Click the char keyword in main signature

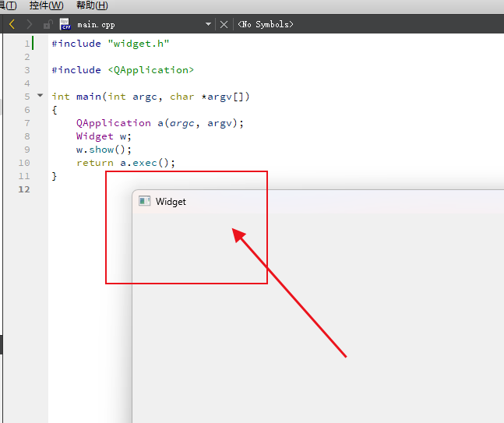[x=182, y=97]
